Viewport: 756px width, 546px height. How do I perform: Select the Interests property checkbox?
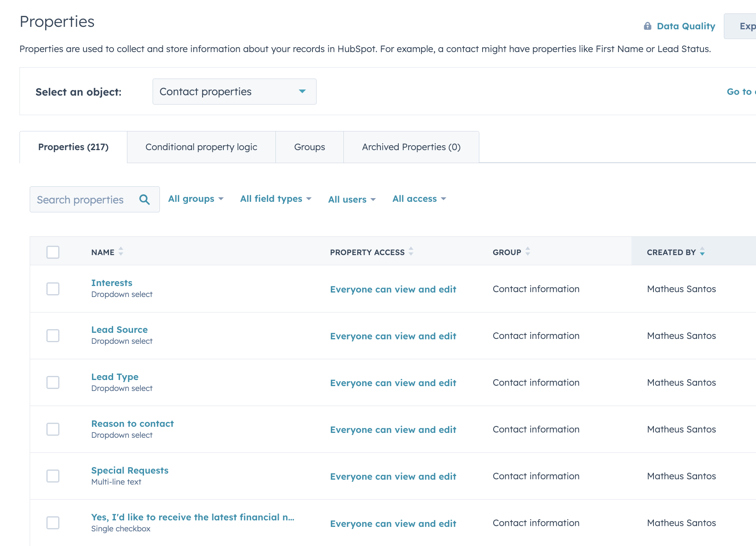(x=53, y=289)
